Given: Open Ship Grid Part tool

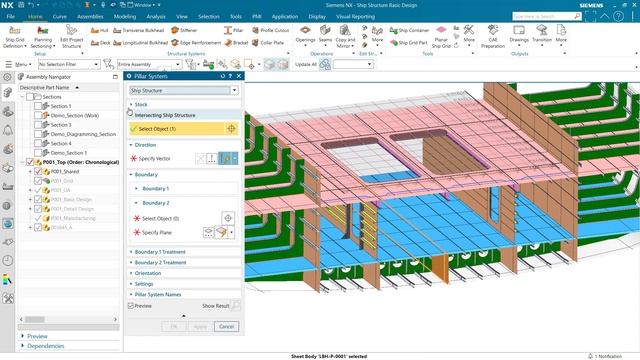Looking at the screenshot, I should (409, 42).
